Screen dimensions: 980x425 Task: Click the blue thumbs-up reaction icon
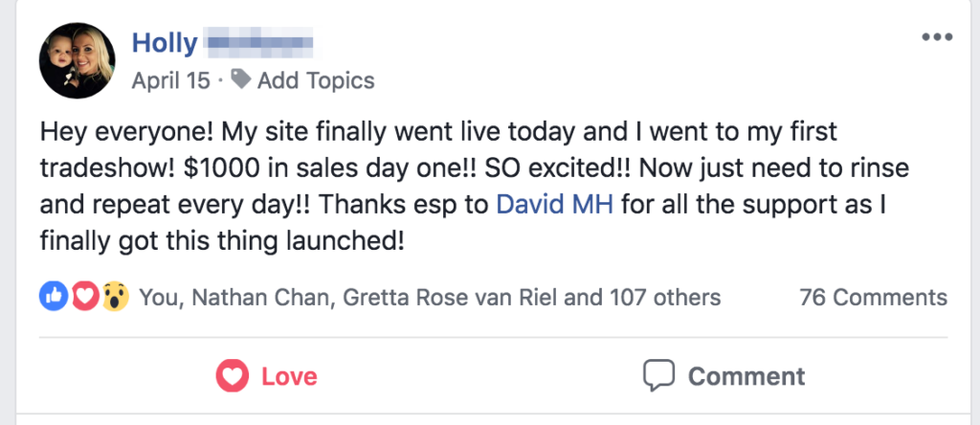54,297
